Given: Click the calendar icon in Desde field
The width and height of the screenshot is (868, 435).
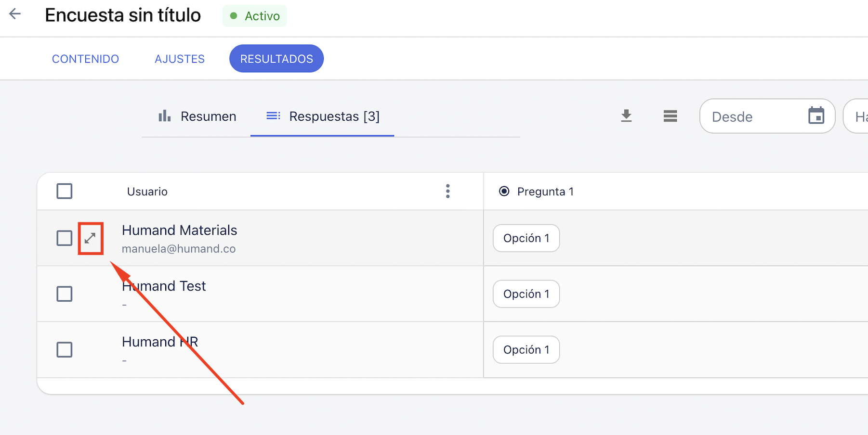Looking at the screenshot, I should click(x=816, y=116).
